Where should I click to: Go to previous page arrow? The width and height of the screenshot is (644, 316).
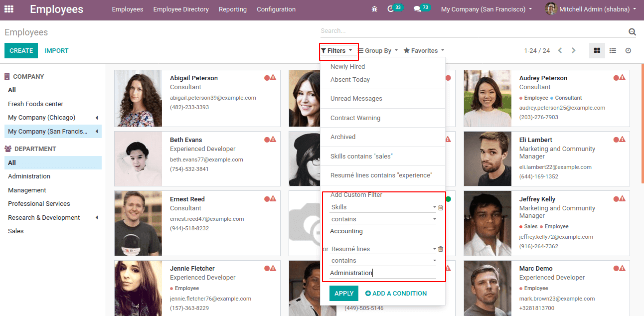(x=560, y=50)
